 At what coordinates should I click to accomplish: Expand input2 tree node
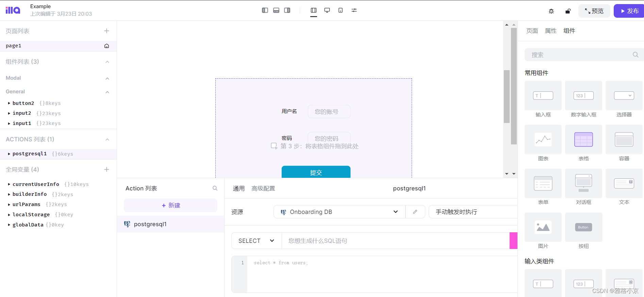[9, 113]
